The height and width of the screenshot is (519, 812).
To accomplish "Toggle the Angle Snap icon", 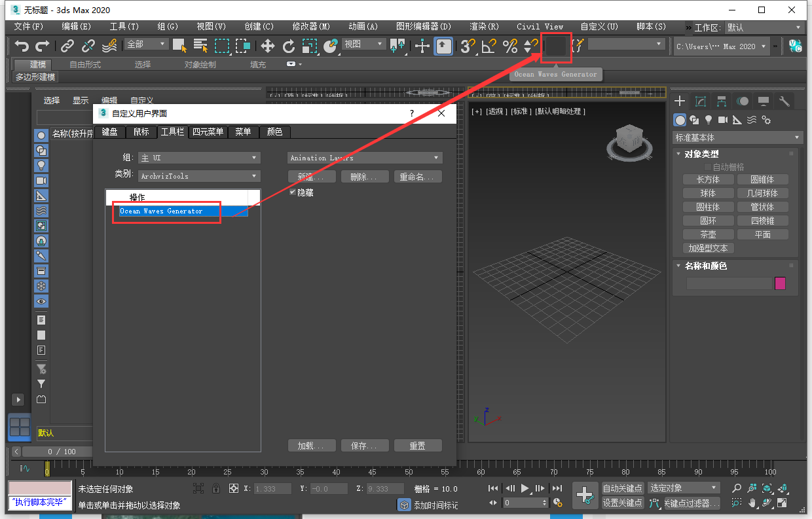I will coord(489,46).
